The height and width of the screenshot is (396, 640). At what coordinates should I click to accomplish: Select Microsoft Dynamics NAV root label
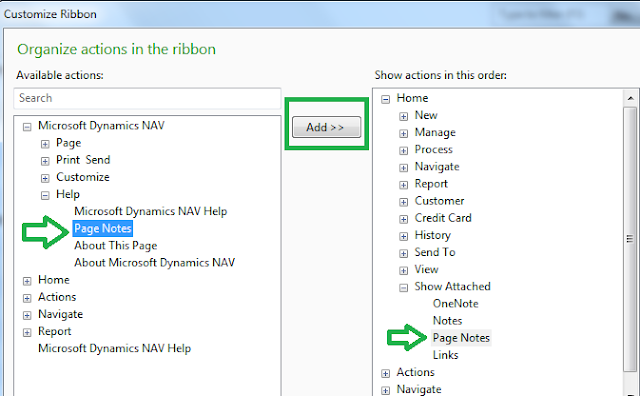point(101,126)
